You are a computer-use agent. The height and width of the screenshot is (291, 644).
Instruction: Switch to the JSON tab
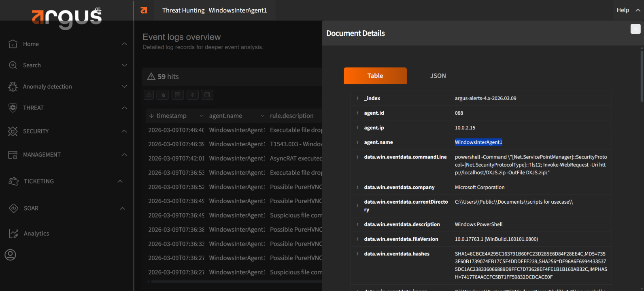coord(438,76)
